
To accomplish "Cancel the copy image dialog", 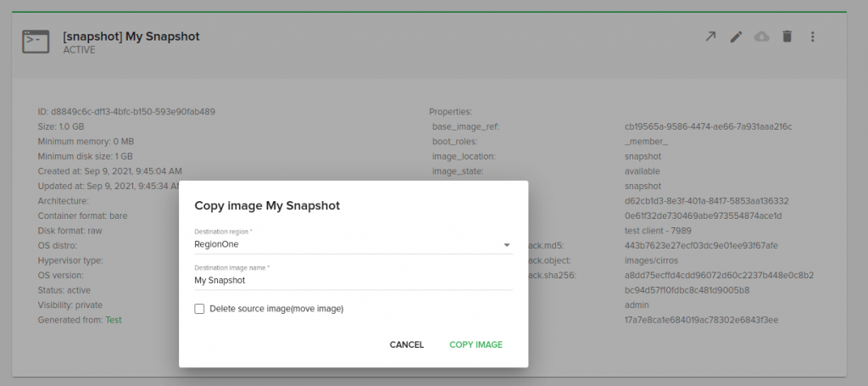I will coord(406,344).
